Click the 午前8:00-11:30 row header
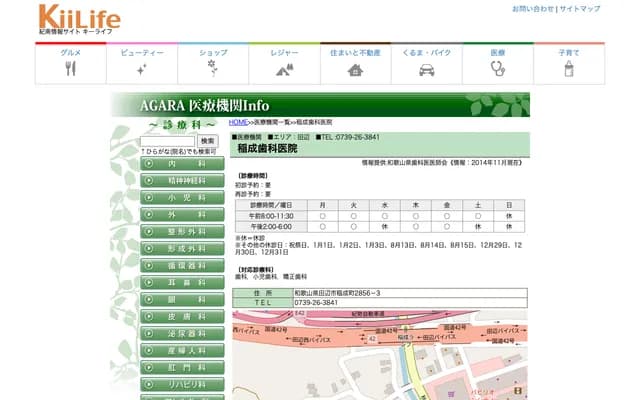This screenshot has width=640, height=400. click(271, 216)
